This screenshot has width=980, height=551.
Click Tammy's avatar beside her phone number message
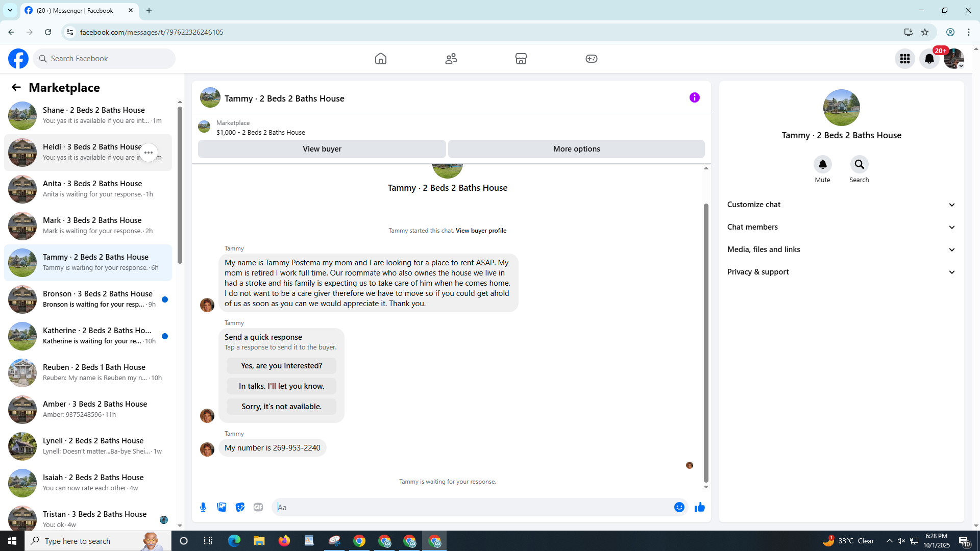click(207, 449)
